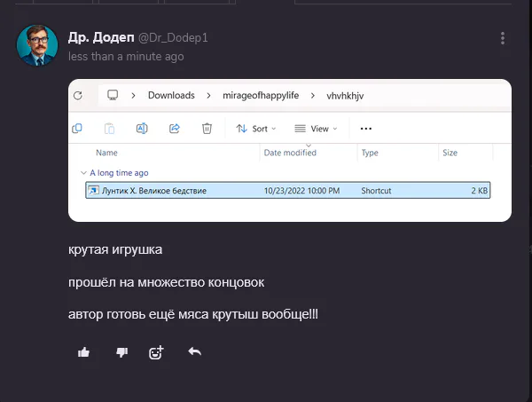532x402 pixels.
Task: Open the Sort dropdown
Action: [x=256, y=129]
